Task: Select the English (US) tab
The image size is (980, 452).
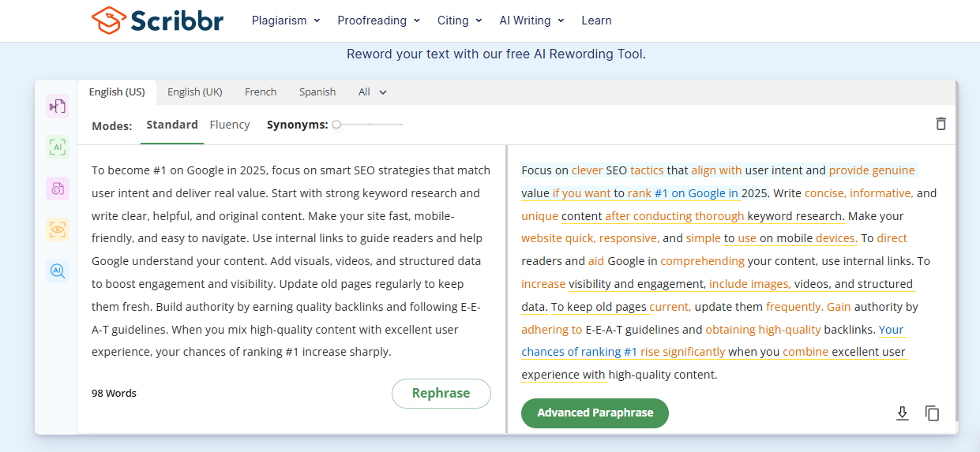Action: [117, 92]
